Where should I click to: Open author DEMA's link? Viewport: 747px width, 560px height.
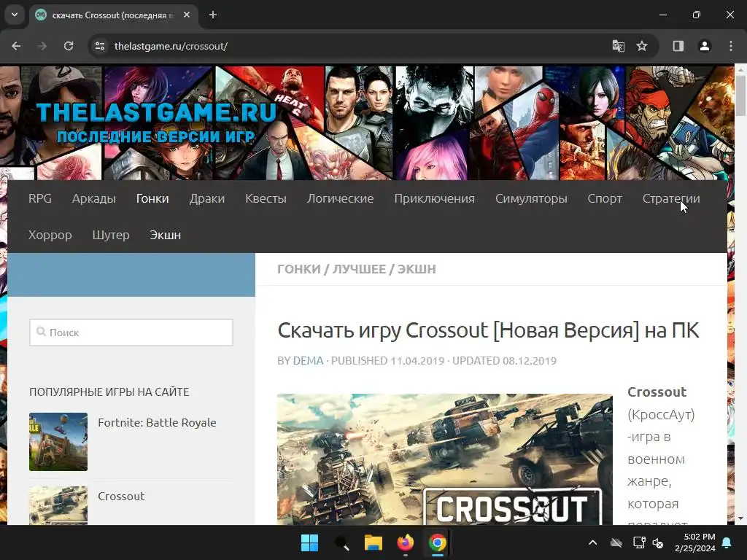309,360
